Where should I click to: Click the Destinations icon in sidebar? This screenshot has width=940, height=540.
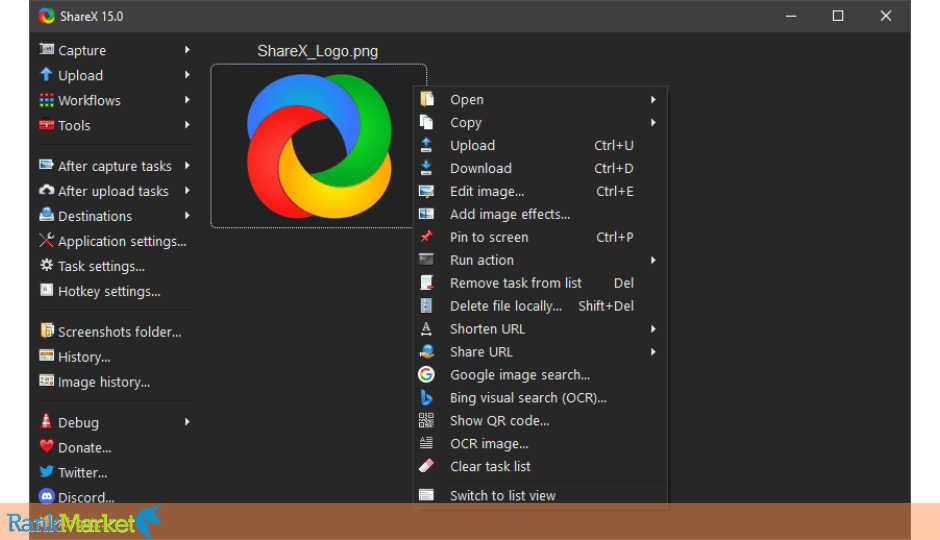46,215
